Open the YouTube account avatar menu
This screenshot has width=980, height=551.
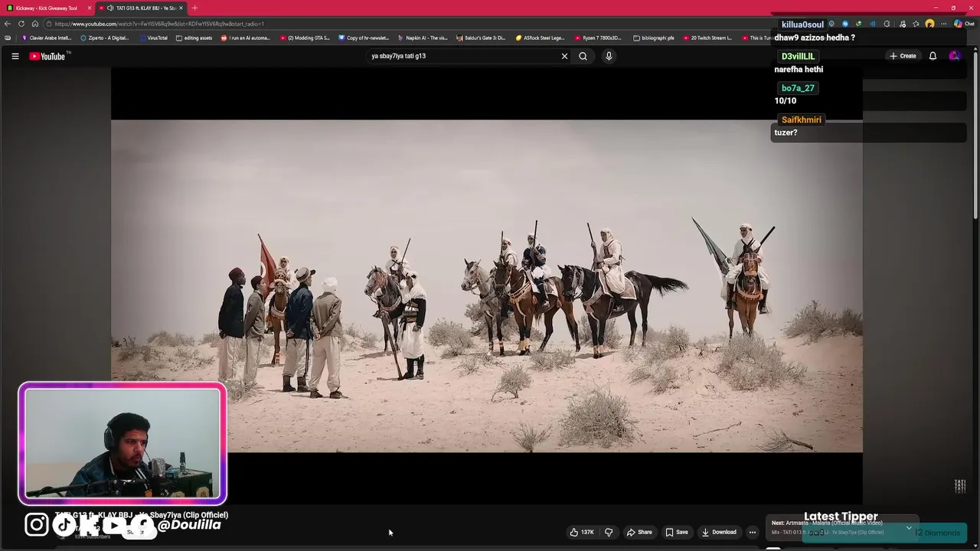[954, 56]
